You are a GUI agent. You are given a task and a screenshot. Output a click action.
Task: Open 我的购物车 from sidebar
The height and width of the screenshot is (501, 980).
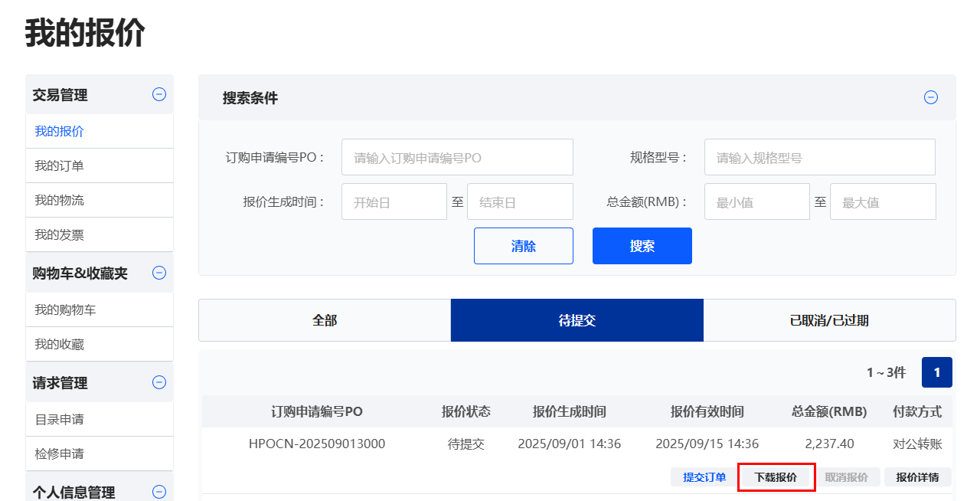pos(65,310)
